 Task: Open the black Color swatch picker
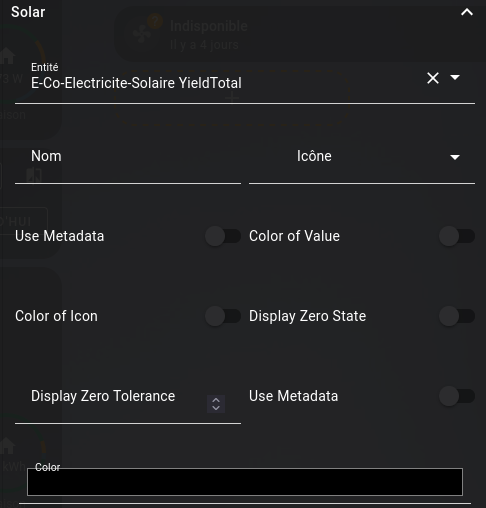point(245,482)
